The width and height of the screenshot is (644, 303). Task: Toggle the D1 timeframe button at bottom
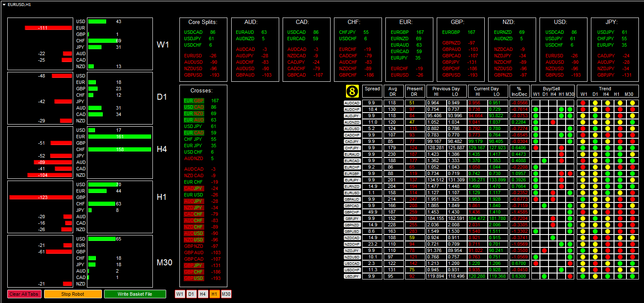pos(191,294)
